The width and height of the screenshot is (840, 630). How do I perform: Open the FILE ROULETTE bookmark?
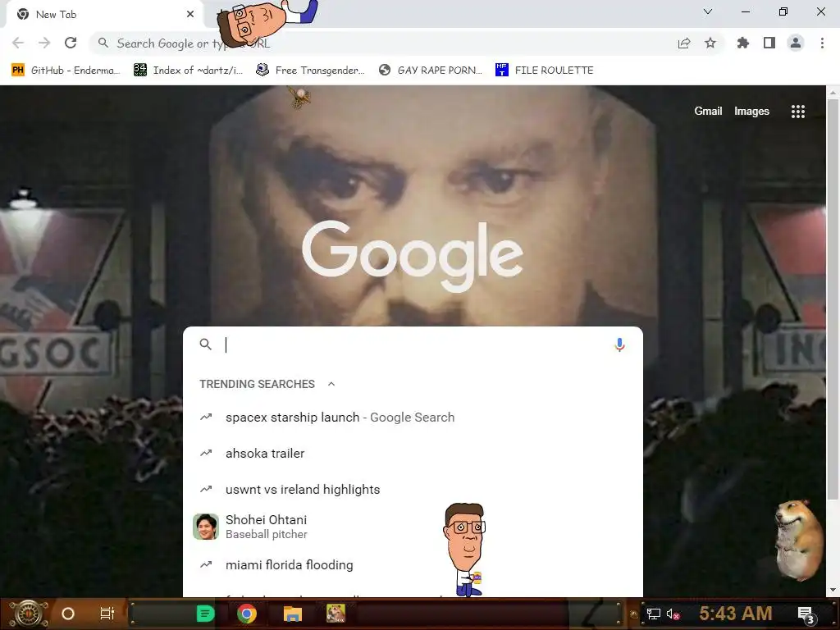coord(545,71)
